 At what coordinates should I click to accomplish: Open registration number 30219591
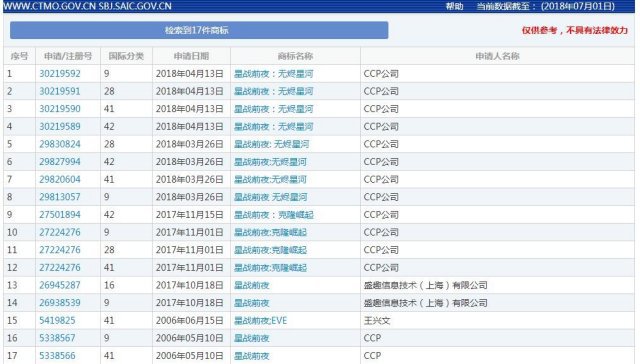pos(60,91)
